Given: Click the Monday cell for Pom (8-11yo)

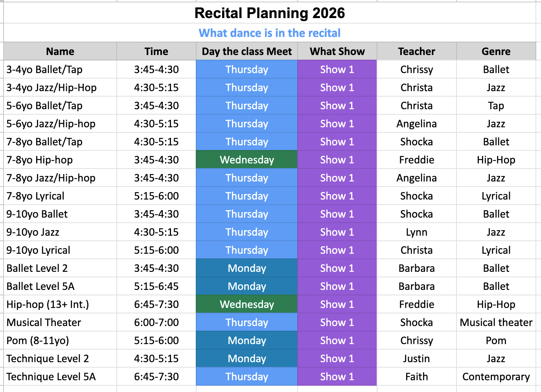Looking at the screenshot, I should point(247,341).
